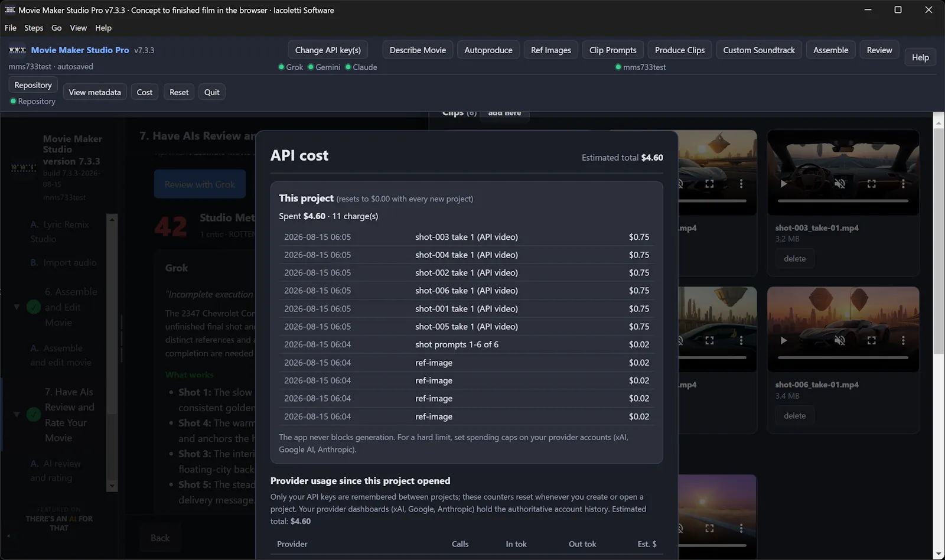Click shot-003 take 1 (API video) charge row

pyautogui.click(x=467, y=237)
